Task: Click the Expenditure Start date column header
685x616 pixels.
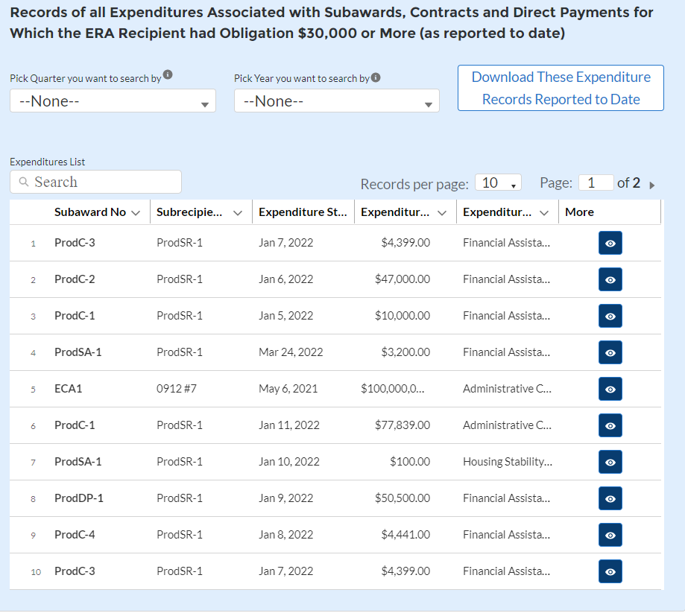Action: [302, 212]
